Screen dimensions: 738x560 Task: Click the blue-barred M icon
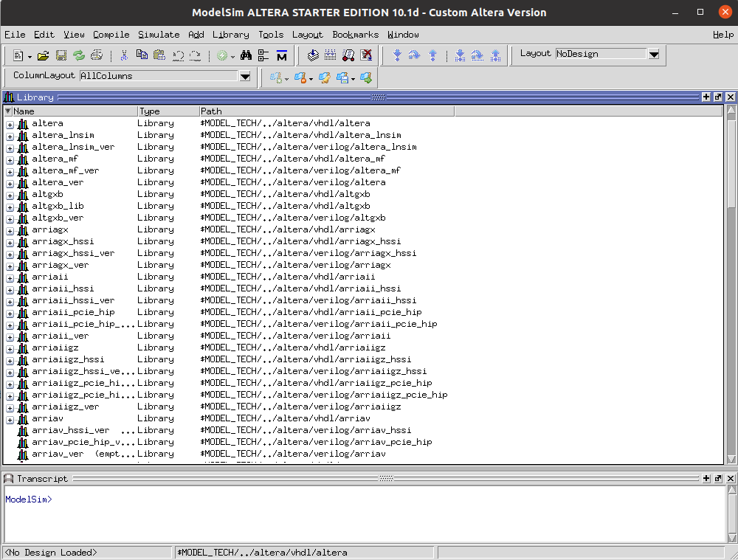(281, 55)
